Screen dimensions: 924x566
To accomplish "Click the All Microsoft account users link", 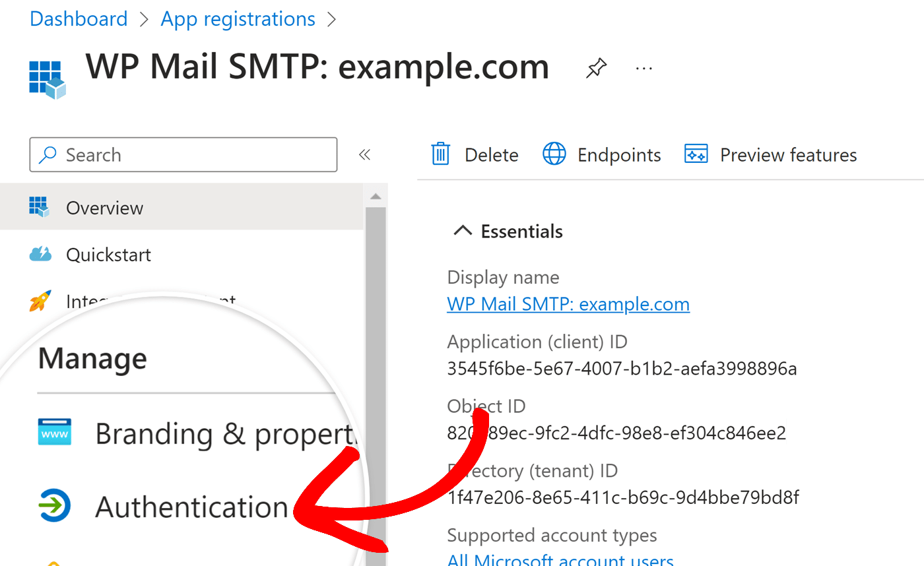I will (560, 559).
